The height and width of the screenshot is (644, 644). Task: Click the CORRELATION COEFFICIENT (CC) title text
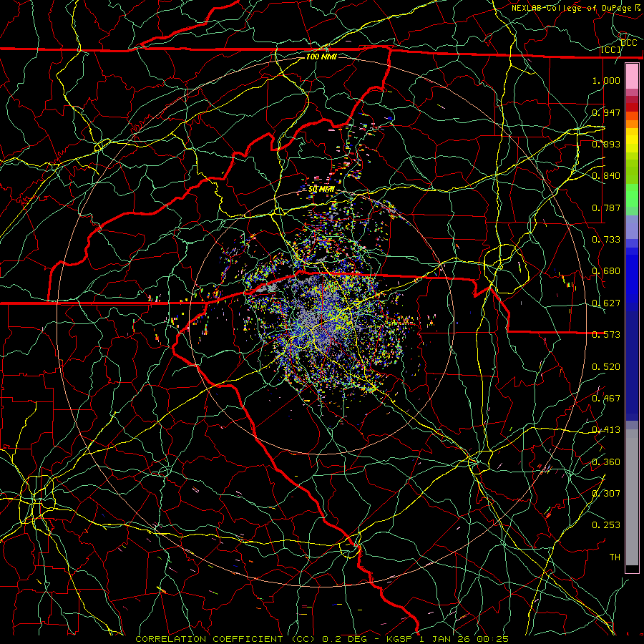coord(225,639)
